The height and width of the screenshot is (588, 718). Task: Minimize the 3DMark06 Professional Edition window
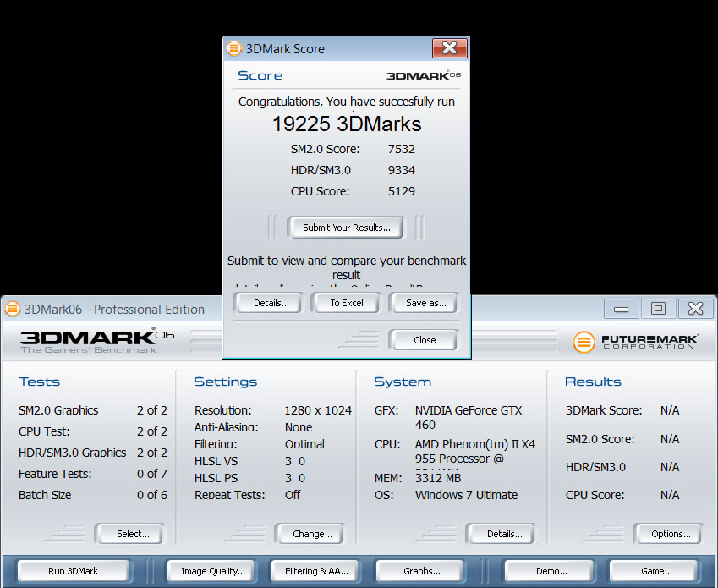tap(621, 309)
